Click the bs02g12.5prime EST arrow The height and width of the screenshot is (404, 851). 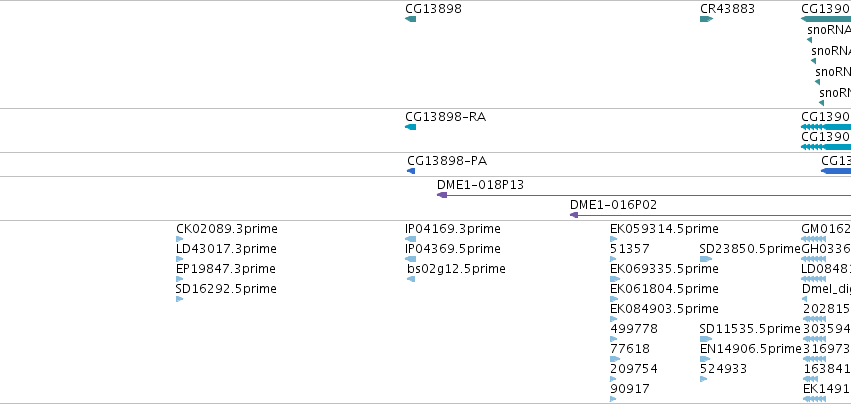click(x=411, y=279)
